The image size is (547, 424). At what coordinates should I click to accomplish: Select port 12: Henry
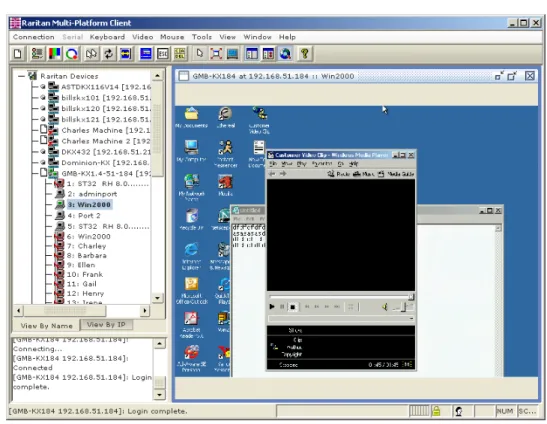(x=85, y=293)
